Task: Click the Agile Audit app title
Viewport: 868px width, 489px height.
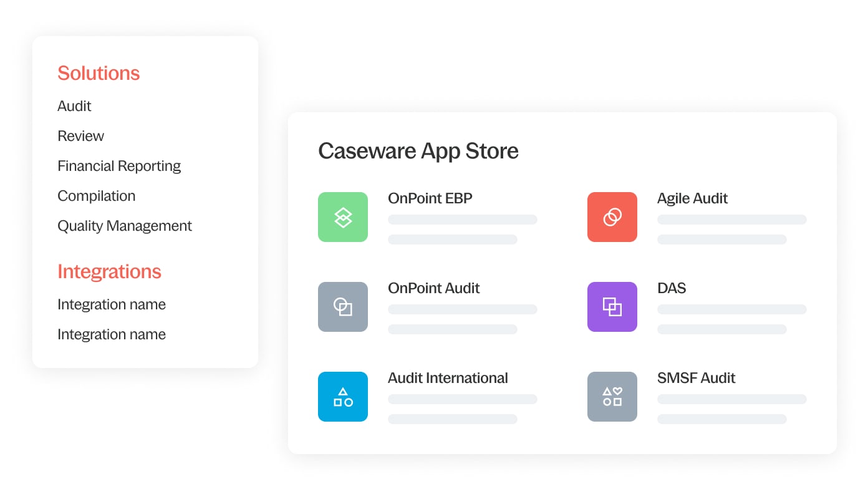Action: tap(692, 198)
